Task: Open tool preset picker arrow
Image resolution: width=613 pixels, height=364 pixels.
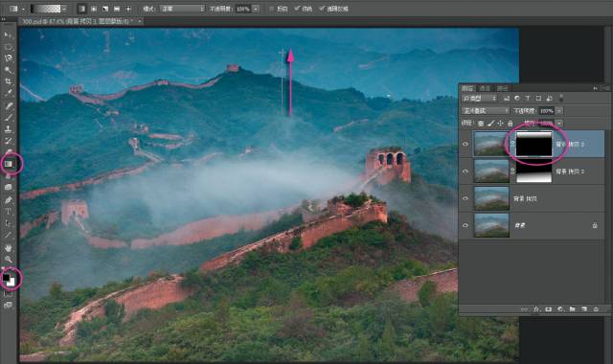Action: 23,9
